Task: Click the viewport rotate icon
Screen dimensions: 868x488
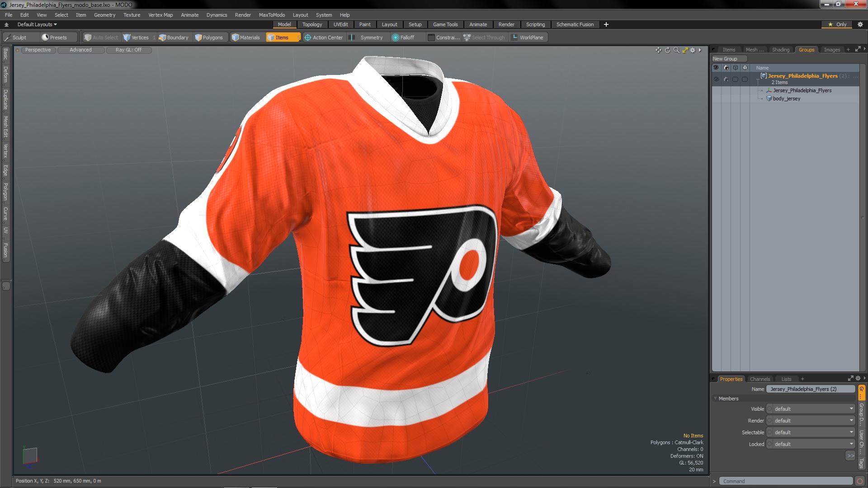Action: click(x=667, y=50)
